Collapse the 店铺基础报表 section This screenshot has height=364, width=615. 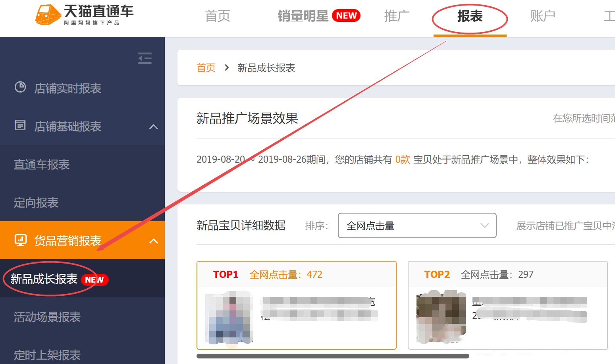coord(153,127)
